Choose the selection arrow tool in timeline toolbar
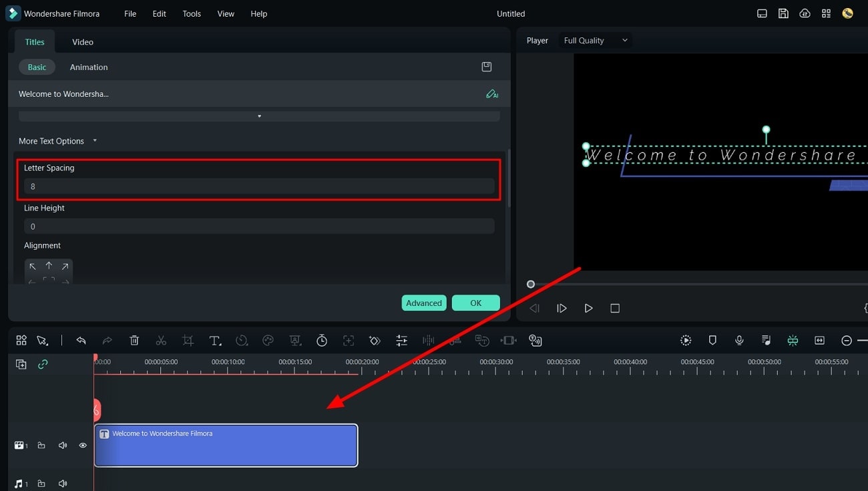868x491 pixels. click(x=42, y=341)
